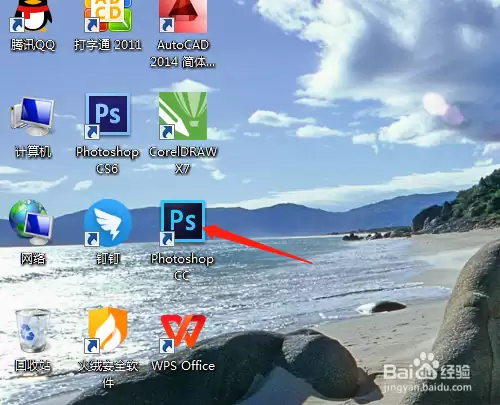500x405 pixels.
Task: Click the 网络 globe network icon
Action: pos(31,222)
